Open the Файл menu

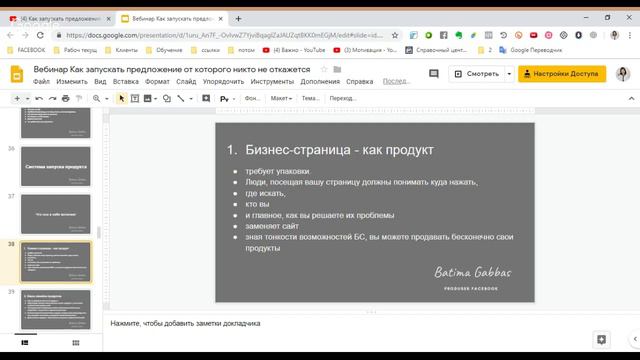41,82
